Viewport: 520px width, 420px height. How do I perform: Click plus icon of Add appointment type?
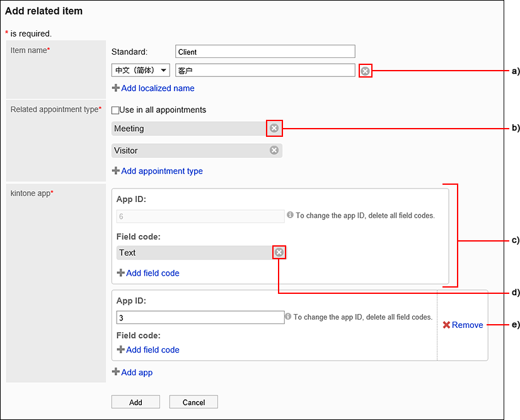[116, 170]
